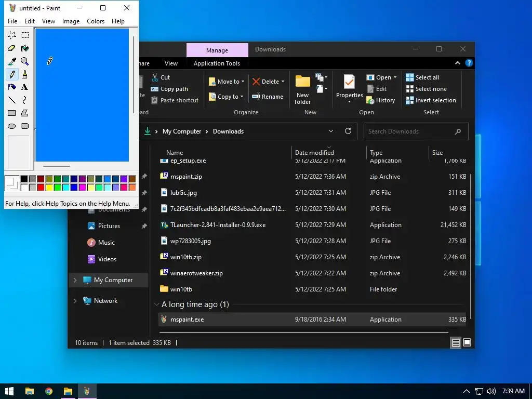This screenshot has height=399, width=532.
Task: Click the volume icon in system tray
Action: coord(491,391)
